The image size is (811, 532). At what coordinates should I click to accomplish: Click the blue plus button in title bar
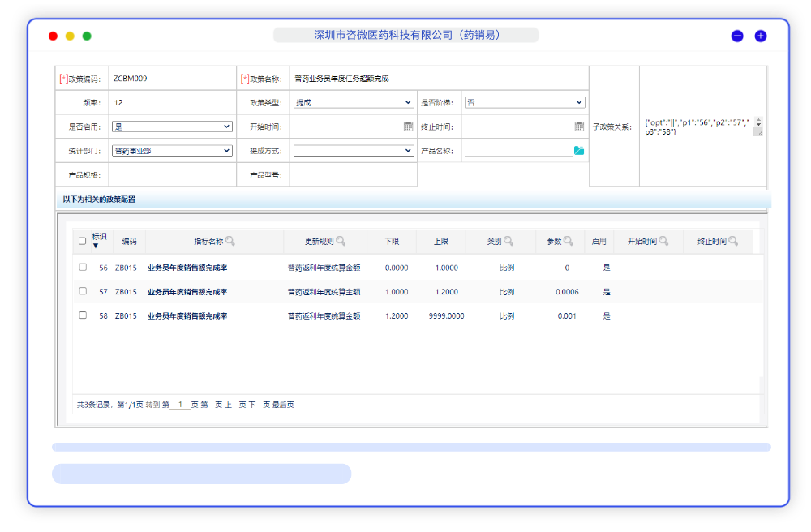761,36
